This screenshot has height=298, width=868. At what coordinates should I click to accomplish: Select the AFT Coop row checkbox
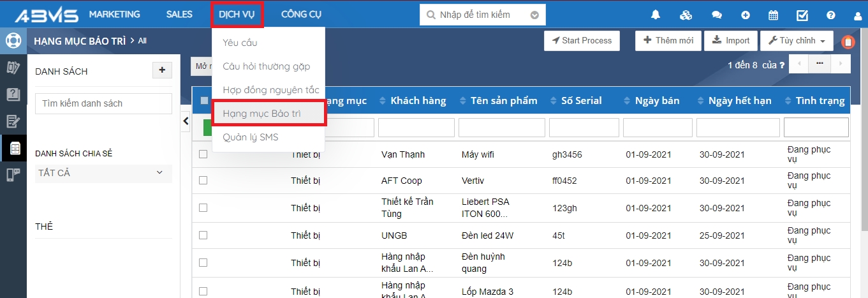coord(203,181)
